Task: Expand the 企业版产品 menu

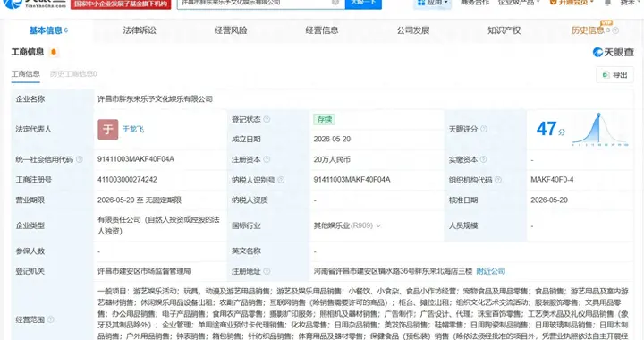Action: (x=518, y=3)
